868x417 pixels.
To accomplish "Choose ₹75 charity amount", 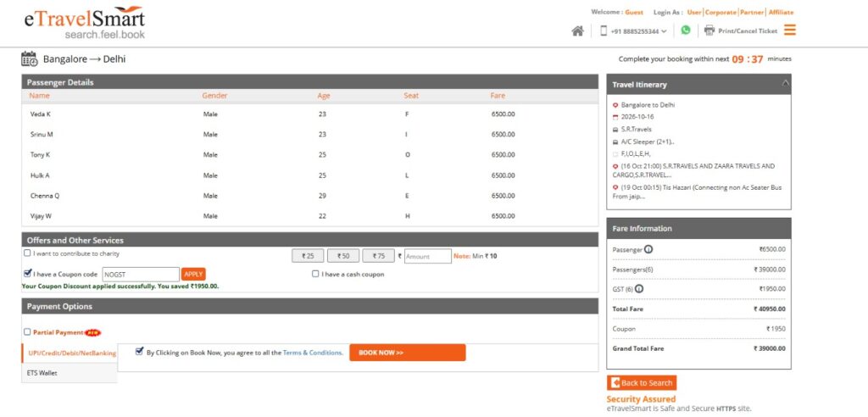I will coord(378,256).
